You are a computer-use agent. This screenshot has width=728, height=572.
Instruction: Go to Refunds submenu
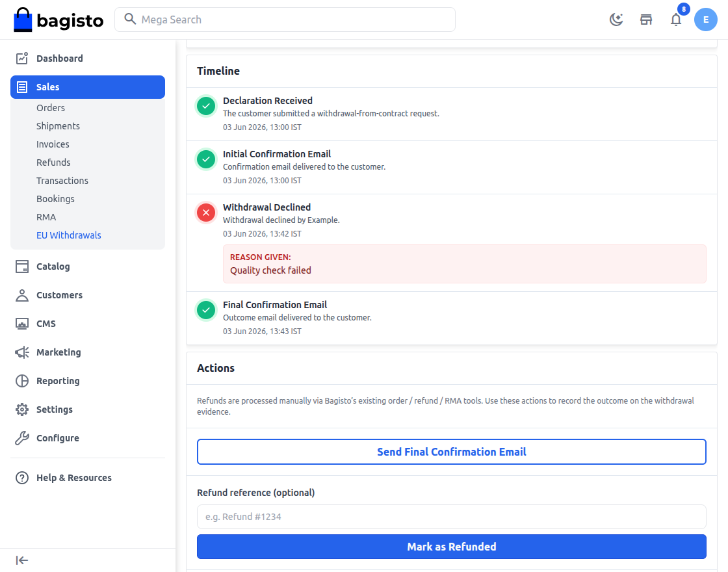pos(53,162)
